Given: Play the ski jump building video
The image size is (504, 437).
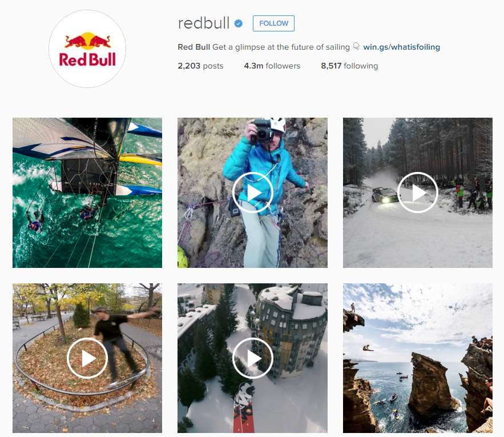Looking at the screenshot, I should 253,358.
